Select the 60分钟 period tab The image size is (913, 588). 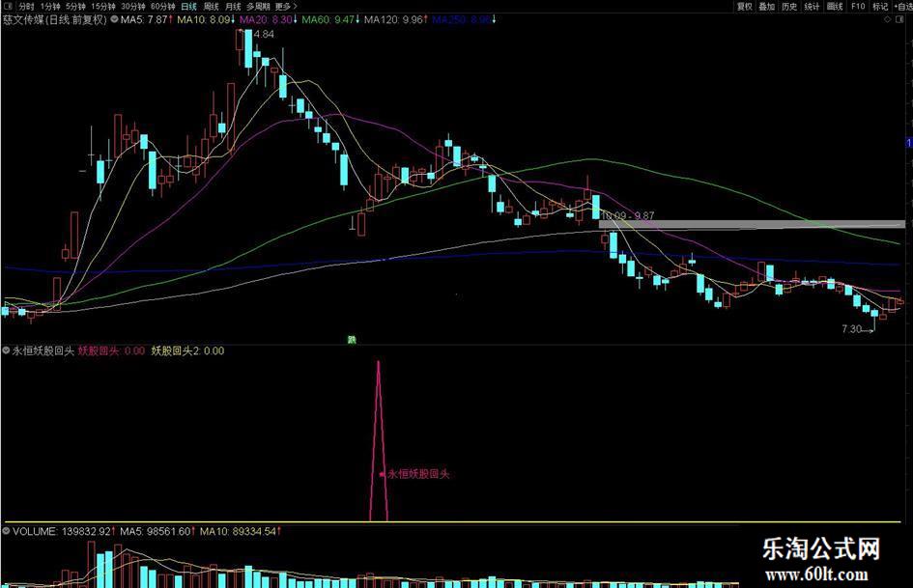pyautogui.click(x=163, y=7)
